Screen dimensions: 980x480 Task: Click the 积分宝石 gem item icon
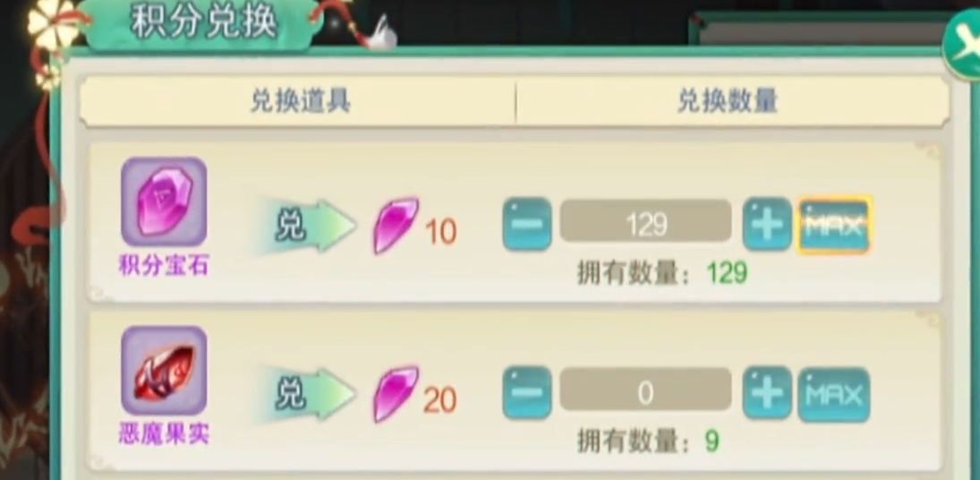pyautogui.click(x=164, y=201)
